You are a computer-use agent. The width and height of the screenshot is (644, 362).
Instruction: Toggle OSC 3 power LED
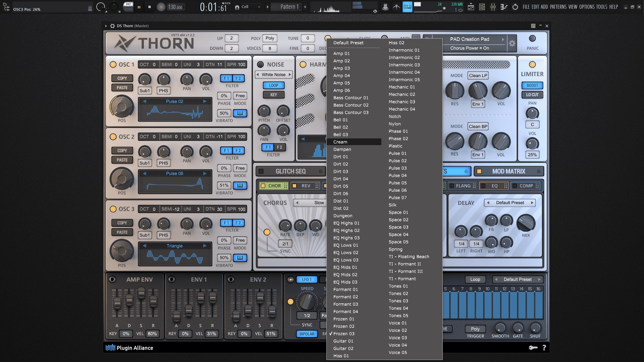113,209
